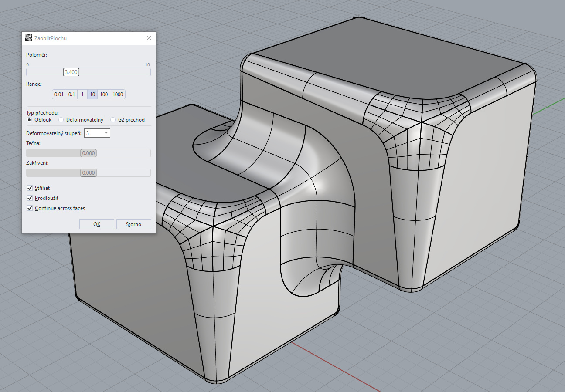Select range value 1

(x=82, y=95)
